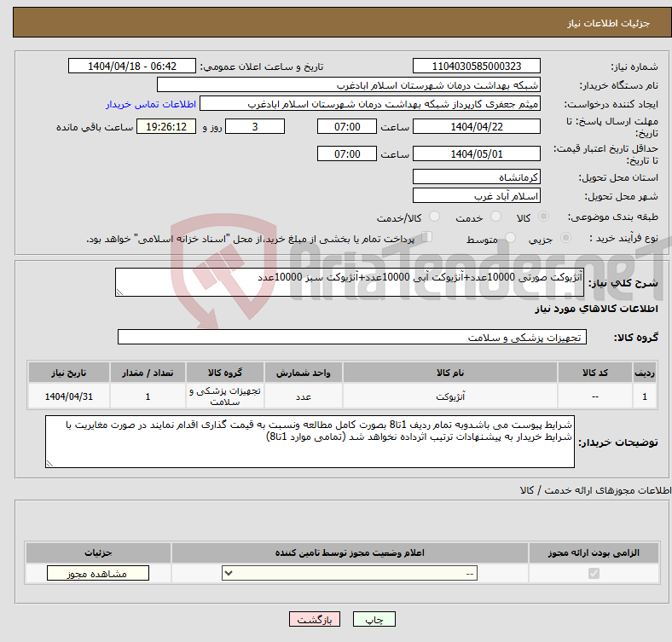
Task: Click the announcement date field 1404/04/18 - 06:42
Action: click(x=132, y=66)
